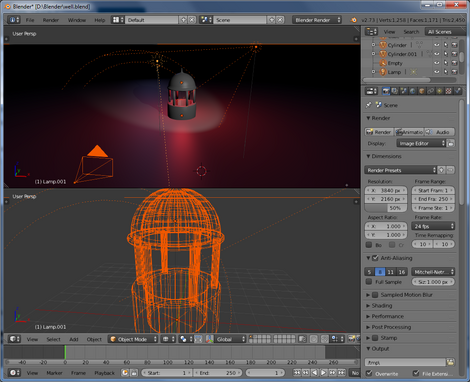Viewport: 470px width, 382px height.
Task: Click the Blender logo in the info header
Action: point(354,20)
